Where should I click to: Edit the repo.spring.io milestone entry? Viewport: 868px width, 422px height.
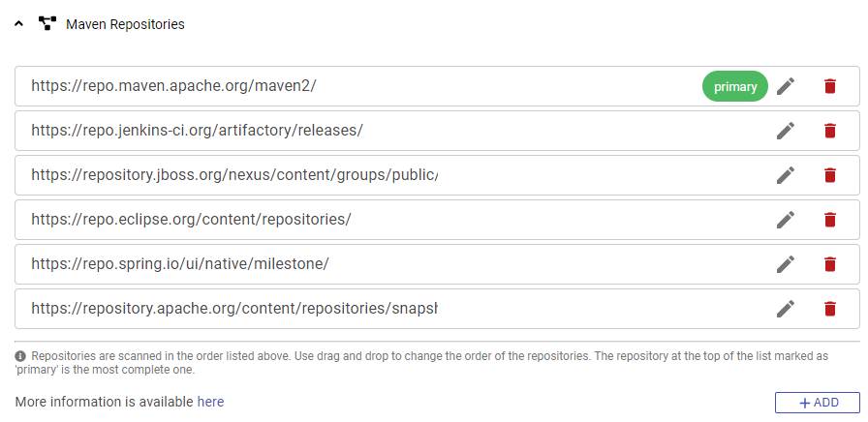[786, 264]
